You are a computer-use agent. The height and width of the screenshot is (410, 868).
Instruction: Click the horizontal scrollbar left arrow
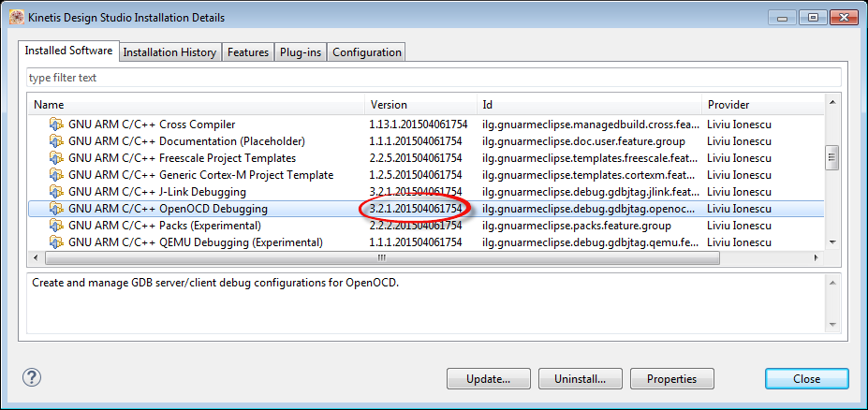[x=36, y=257]
